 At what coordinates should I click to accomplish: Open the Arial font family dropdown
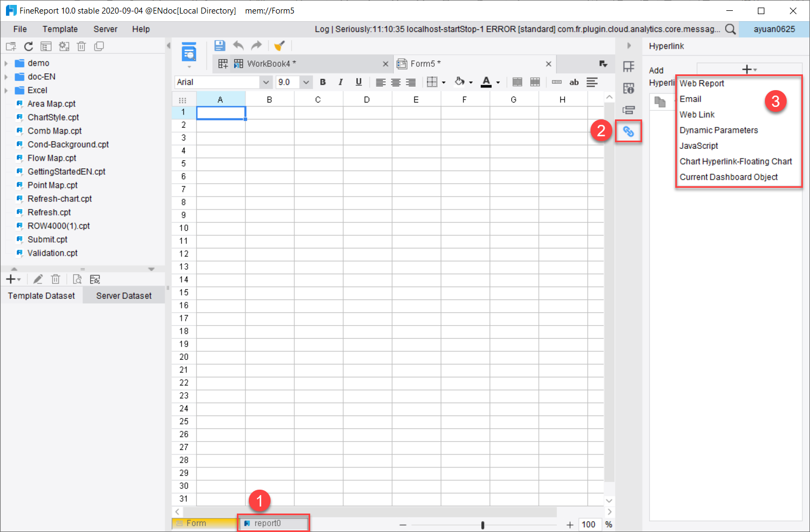(x=265, y=81)
